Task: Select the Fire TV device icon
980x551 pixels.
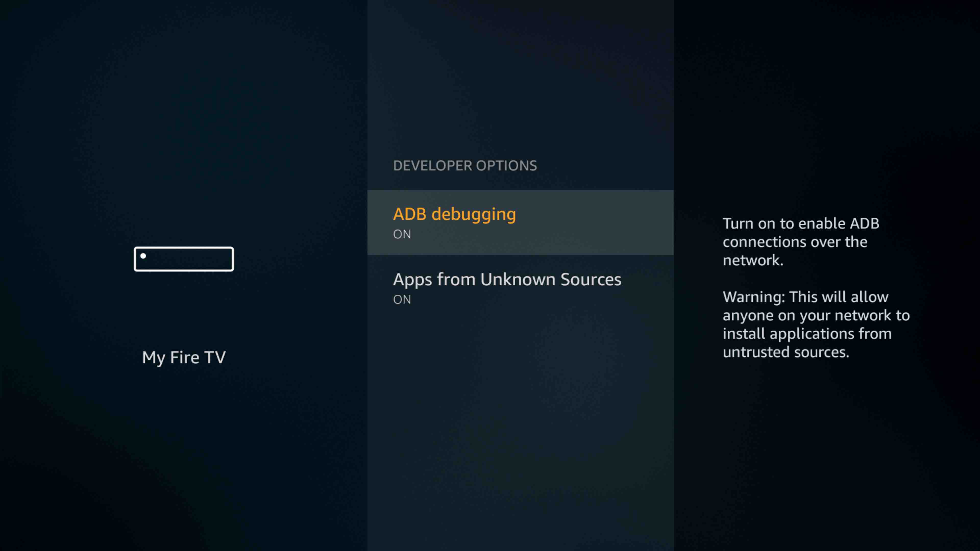Action: click(x=184, y=259)
